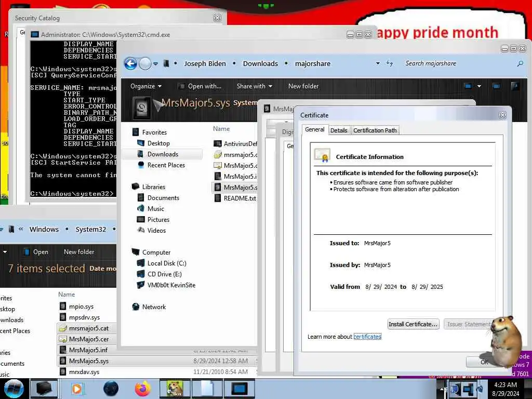This screenshot has height=399, width=532.
Task: Open the view options dropdown arrow
Action: (x=479, y=86)
